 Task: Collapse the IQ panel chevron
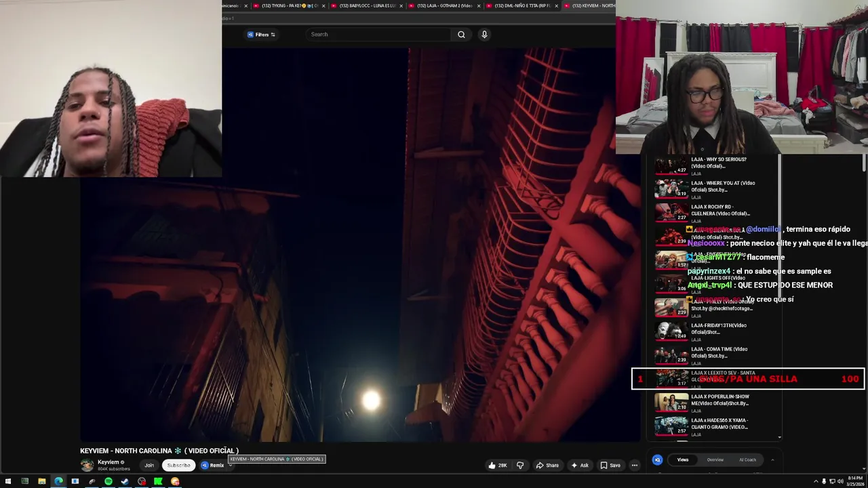772,460
